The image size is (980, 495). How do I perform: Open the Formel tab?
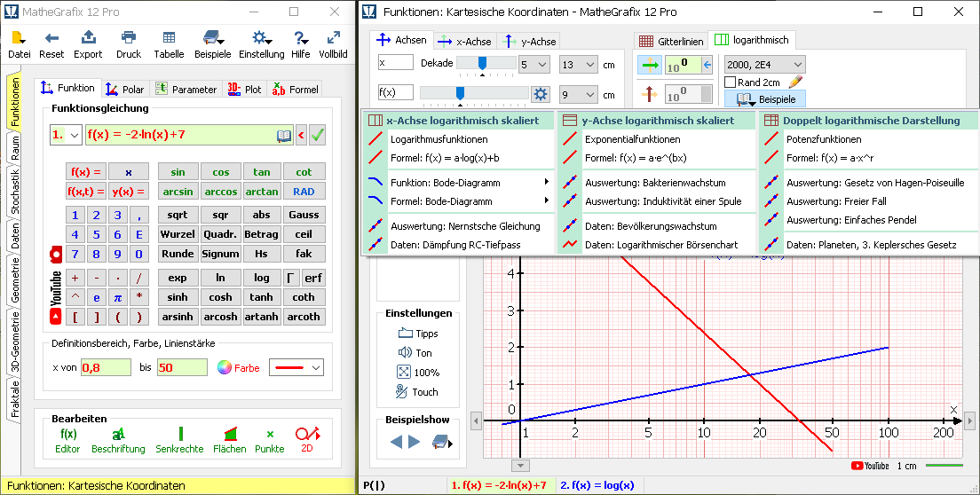295,90
